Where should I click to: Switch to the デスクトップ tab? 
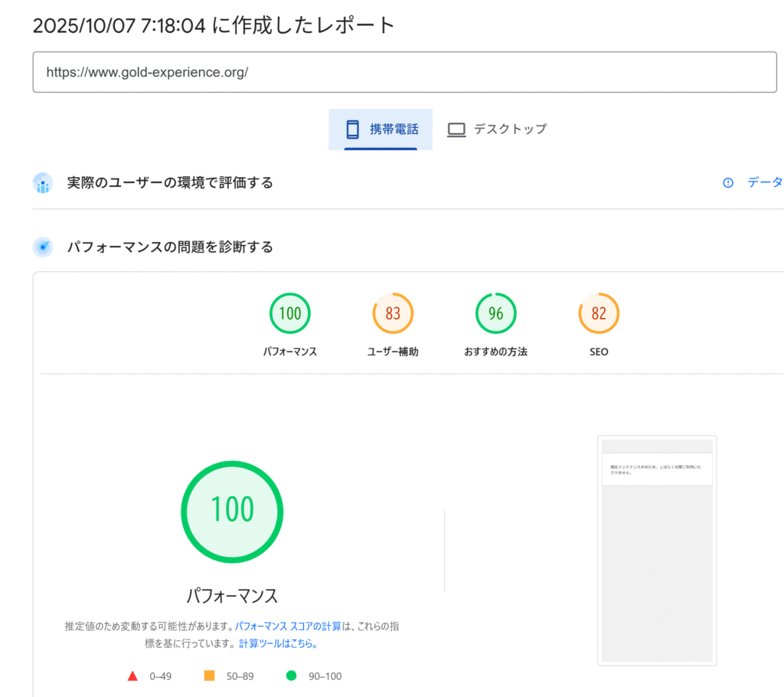click(x=498, y=129)
